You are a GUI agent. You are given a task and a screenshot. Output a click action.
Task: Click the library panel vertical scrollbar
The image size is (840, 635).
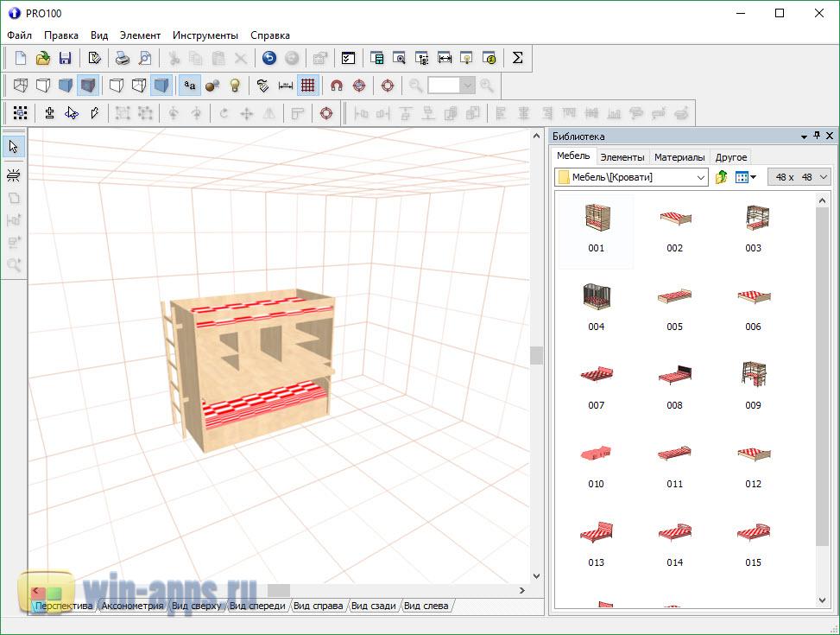(x=822, y=371)
